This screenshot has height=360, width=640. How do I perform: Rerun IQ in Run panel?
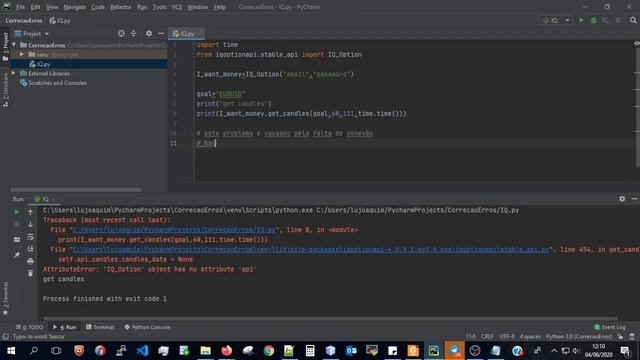tap(17, 212)
